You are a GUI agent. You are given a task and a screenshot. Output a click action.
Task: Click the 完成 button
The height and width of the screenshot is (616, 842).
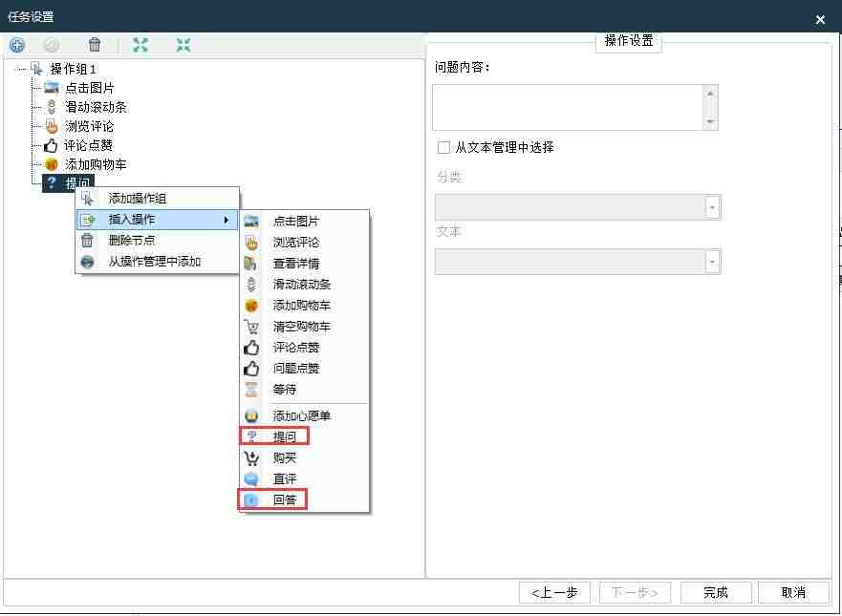point(716,592)
